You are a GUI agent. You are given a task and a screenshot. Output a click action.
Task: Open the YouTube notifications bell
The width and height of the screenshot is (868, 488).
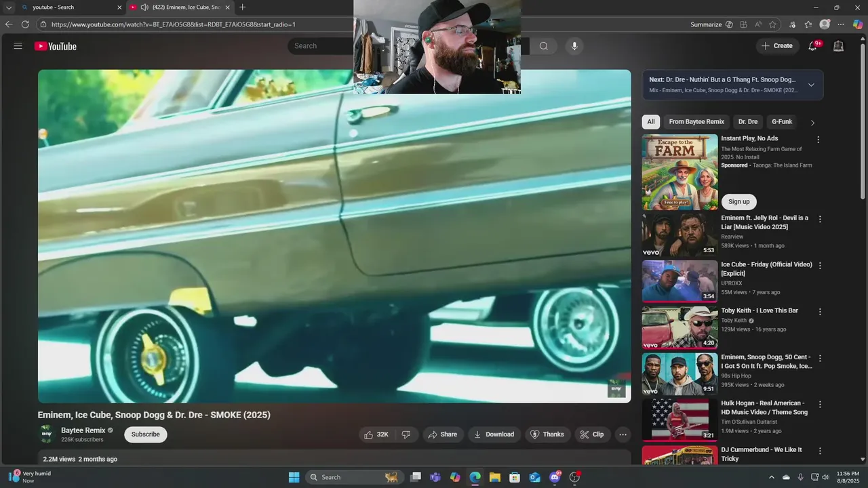[812, 46]
